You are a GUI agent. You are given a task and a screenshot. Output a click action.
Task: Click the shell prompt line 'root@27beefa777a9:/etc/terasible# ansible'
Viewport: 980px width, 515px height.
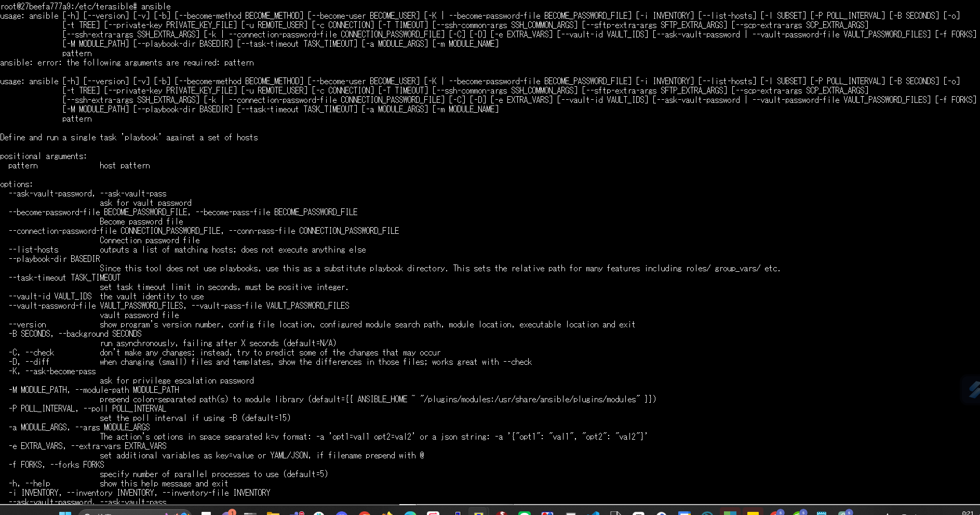[x=86, y=6]
